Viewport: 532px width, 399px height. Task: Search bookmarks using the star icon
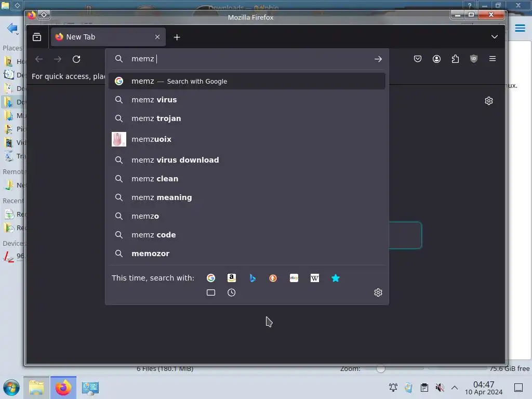335,278
